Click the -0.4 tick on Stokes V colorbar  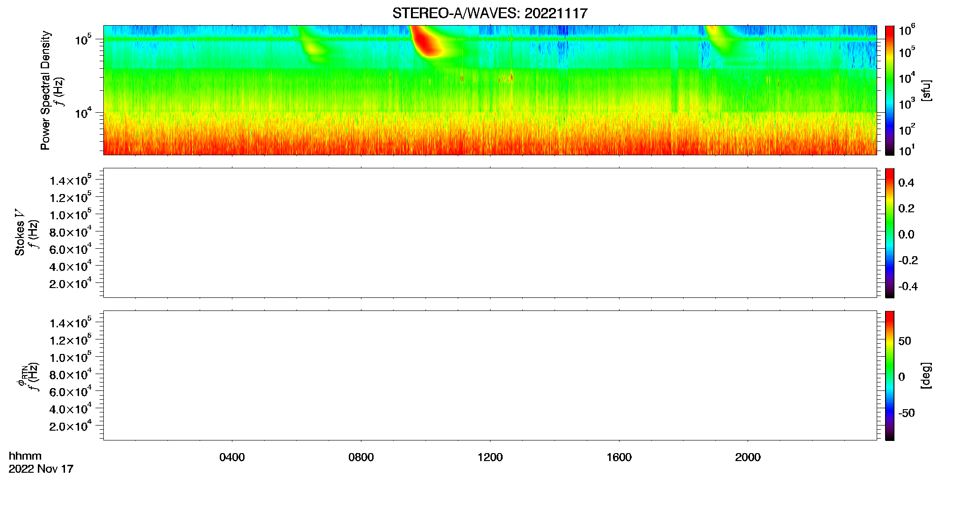pos(908,286)
